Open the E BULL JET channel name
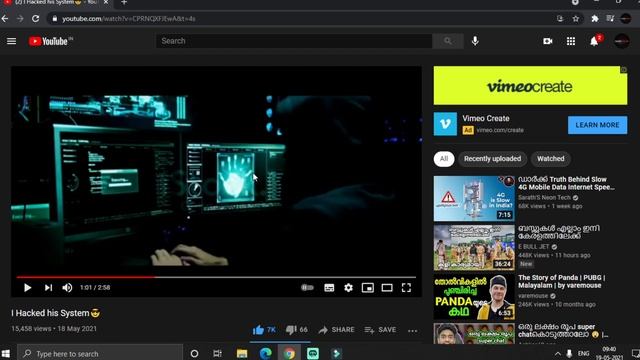 533,247
